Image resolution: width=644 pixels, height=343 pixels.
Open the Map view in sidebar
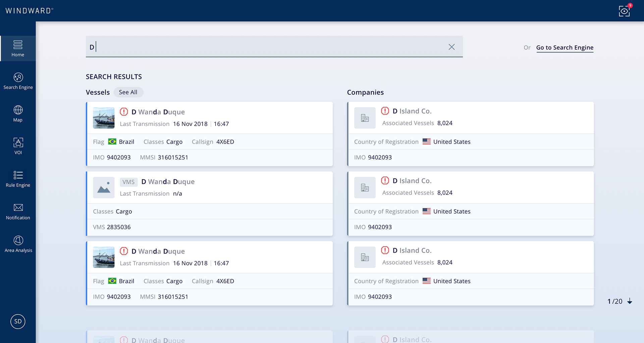point(18,114)
